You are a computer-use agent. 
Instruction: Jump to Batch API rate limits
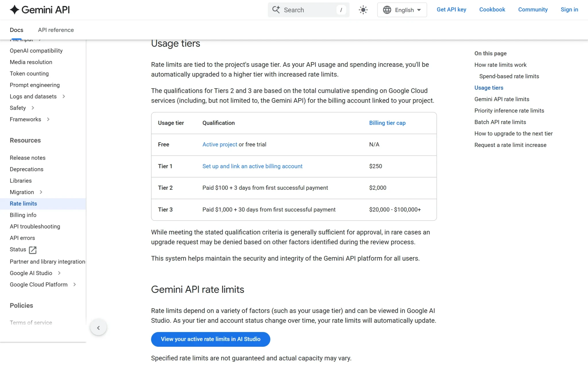500,122
